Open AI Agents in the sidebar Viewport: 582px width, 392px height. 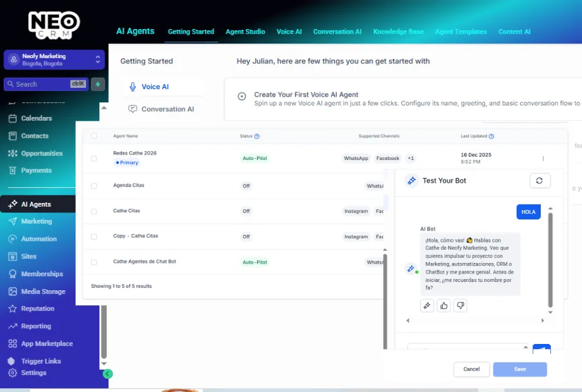coord(37,204)
